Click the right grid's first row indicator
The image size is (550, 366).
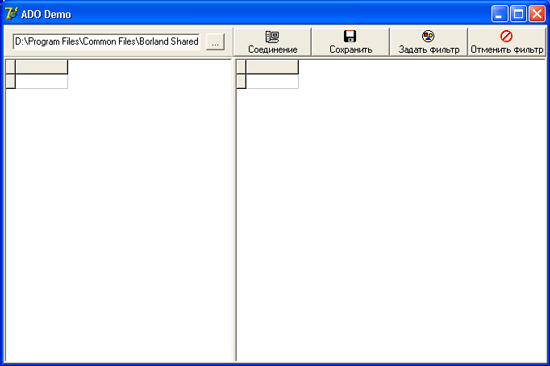point(241,81)
